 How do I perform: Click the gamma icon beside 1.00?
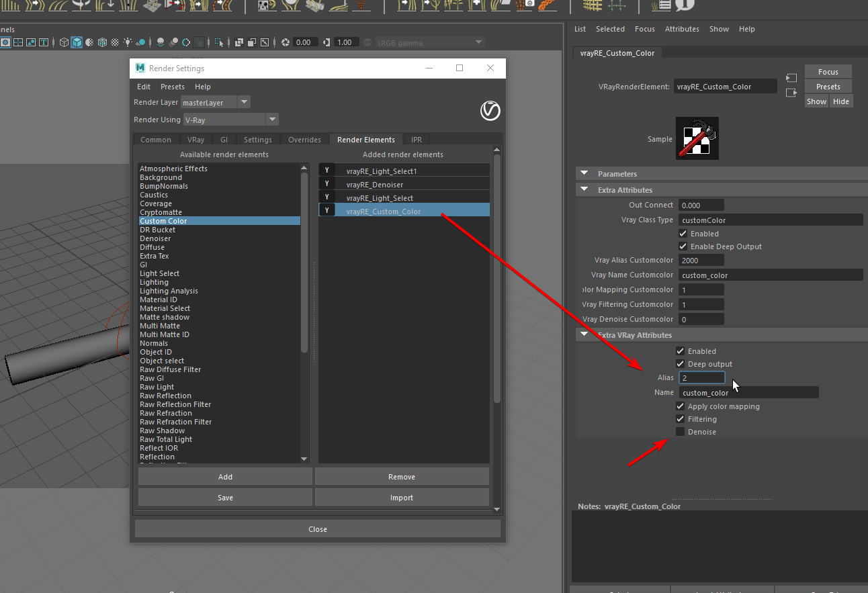click(x=326, y=42)
